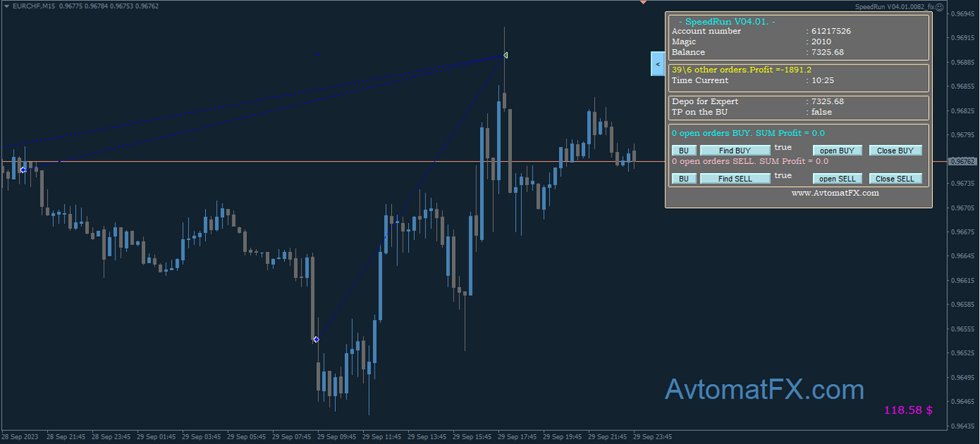Click the BU button in the SELL row
980x444 pixels.
pyautogui.click(x=684, y=178)
